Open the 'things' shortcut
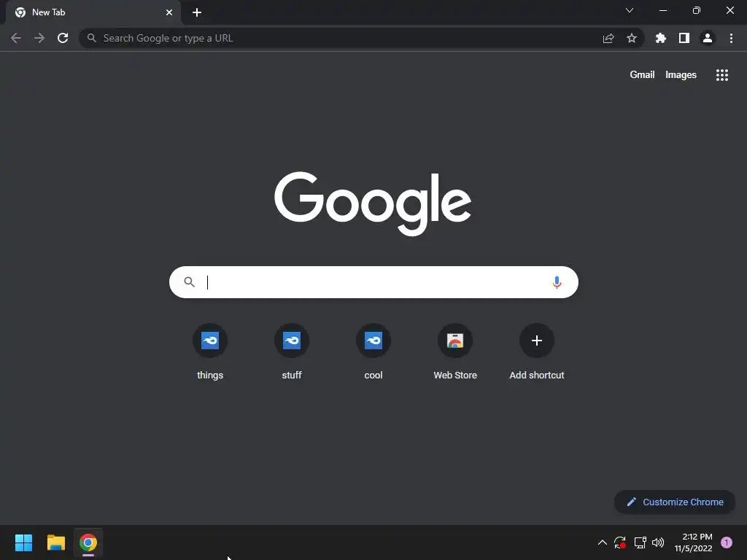 coord(210,351)
